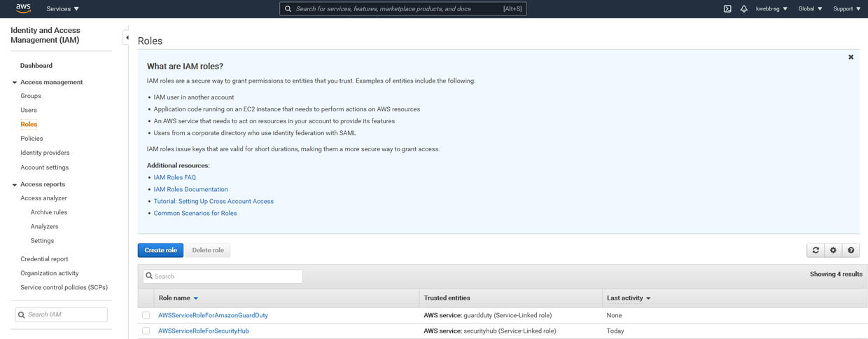Viewport: 868px width, 339px height.
Task: Open Access analyzer Settings item
Action: tap(42, 240)
